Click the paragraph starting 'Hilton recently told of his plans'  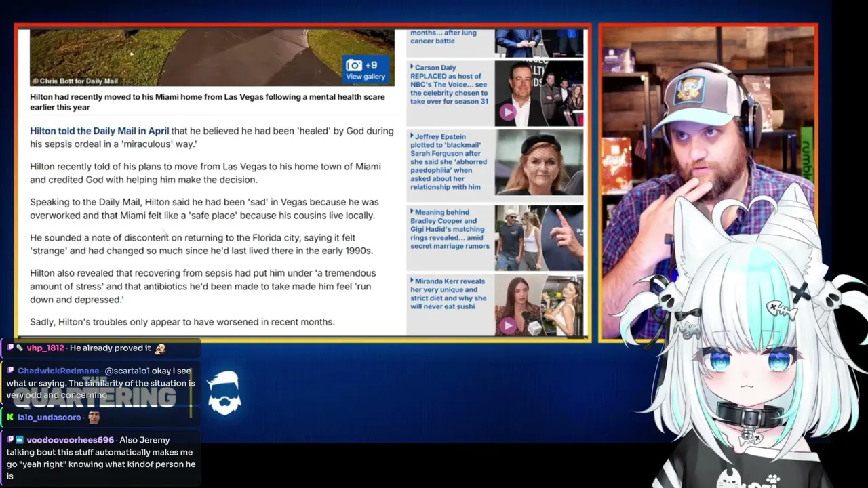[205, 173]
